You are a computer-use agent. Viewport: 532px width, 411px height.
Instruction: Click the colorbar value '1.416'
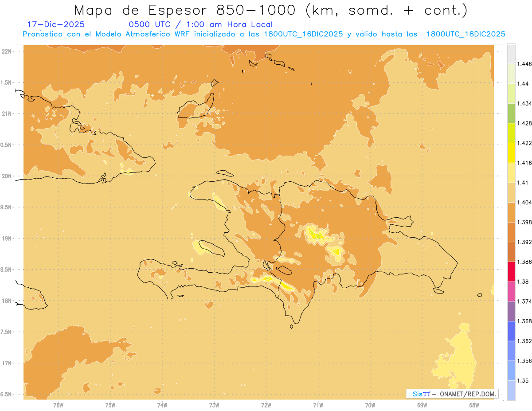525,163
